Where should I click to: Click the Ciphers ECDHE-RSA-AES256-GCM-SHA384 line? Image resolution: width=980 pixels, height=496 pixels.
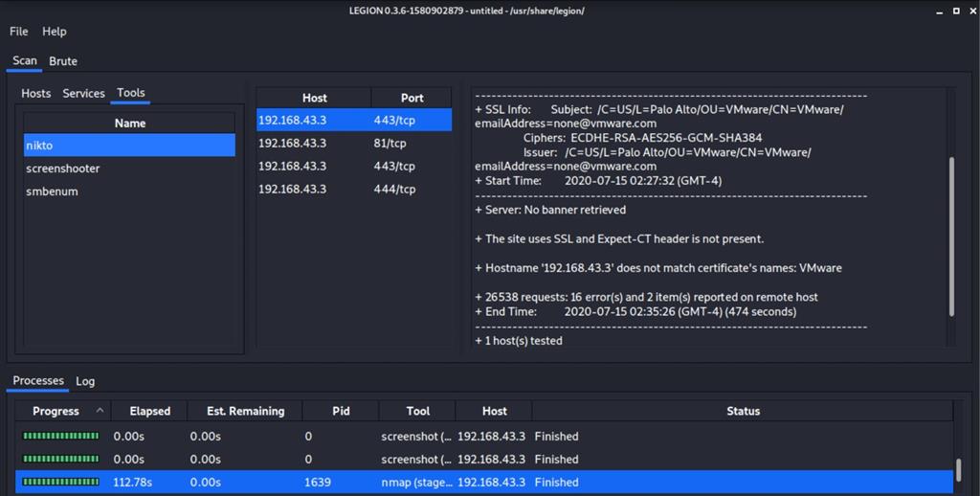[x=642, y=138]
